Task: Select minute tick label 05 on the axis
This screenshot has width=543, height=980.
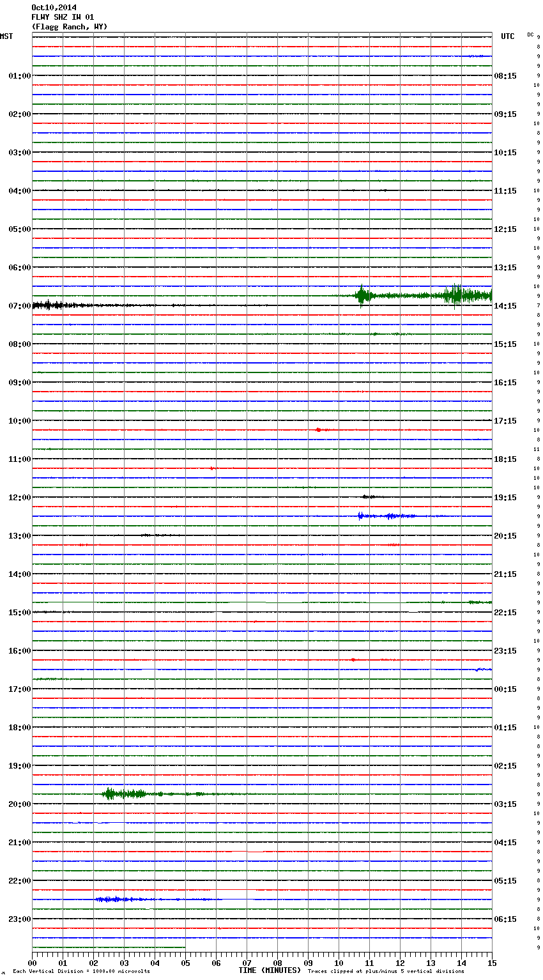Action: click(x=185, y=963)
